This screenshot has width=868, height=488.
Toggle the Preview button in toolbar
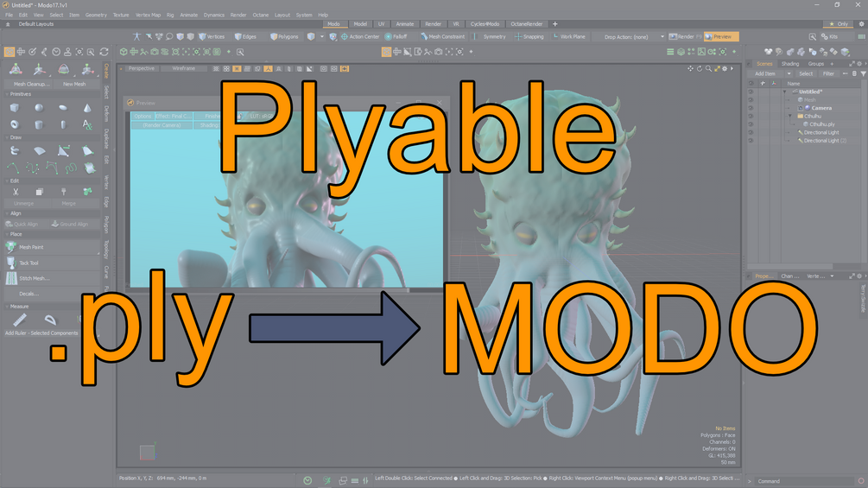721,36
